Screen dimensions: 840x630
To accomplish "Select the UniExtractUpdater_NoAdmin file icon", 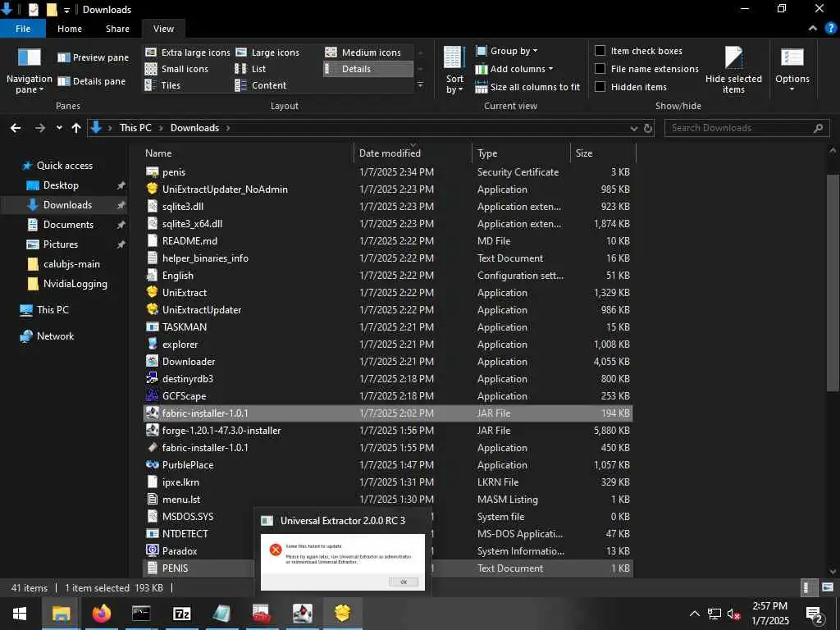I will (x=152, y=189).
